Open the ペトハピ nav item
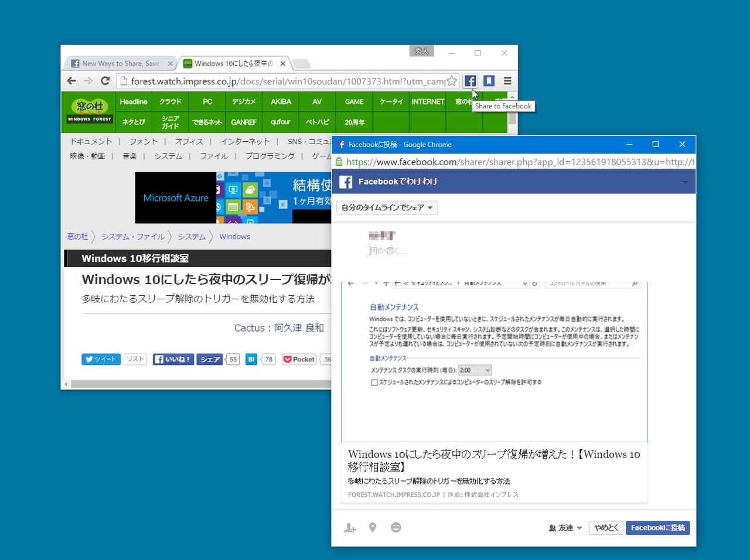This screenshot has height=560, width=750. [x=317, y=122]
